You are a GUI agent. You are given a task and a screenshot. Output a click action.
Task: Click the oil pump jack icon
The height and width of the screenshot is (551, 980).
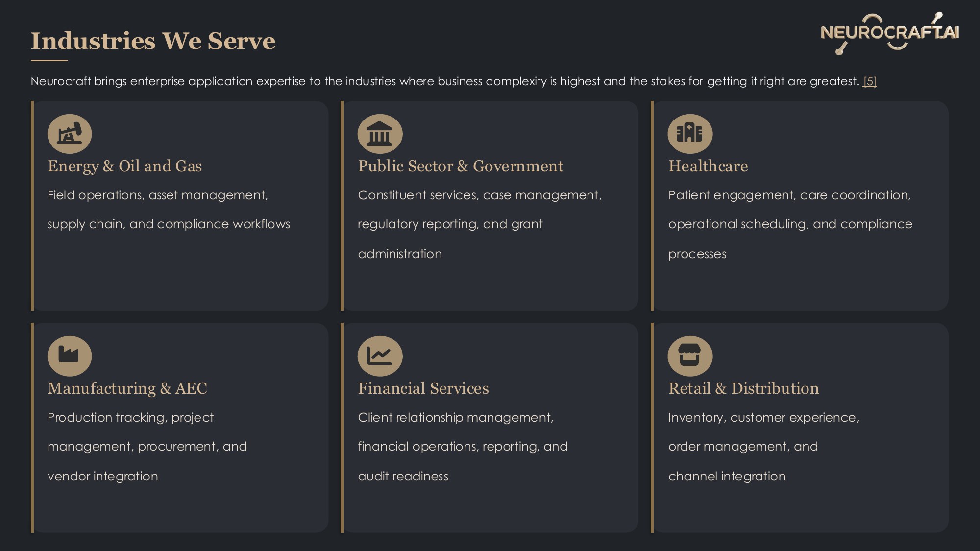(70, 134)
